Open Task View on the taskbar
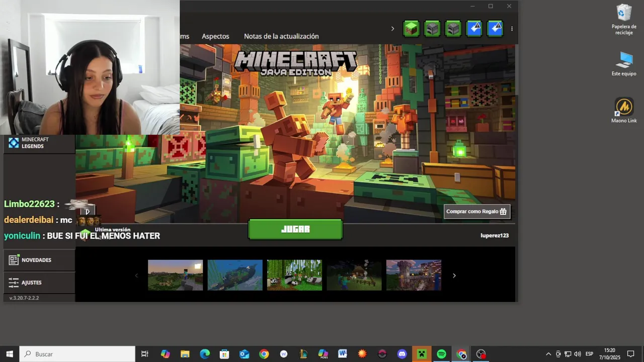Viewport: 644px width, 362px height. pos(145,354)
